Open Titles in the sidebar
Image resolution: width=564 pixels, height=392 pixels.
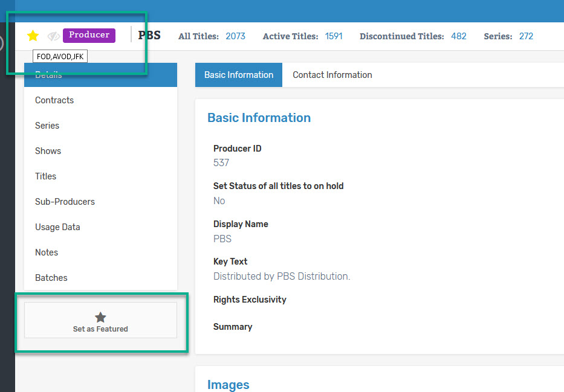point(101,176)
